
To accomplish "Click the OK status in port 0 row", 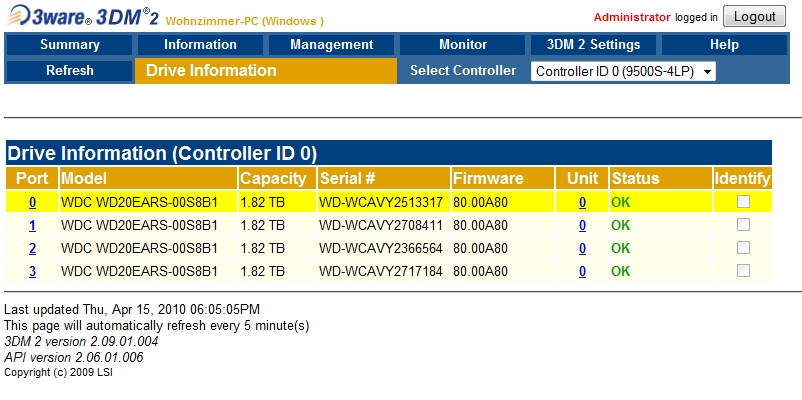I will pyautogui.click(x=620, y=203).
